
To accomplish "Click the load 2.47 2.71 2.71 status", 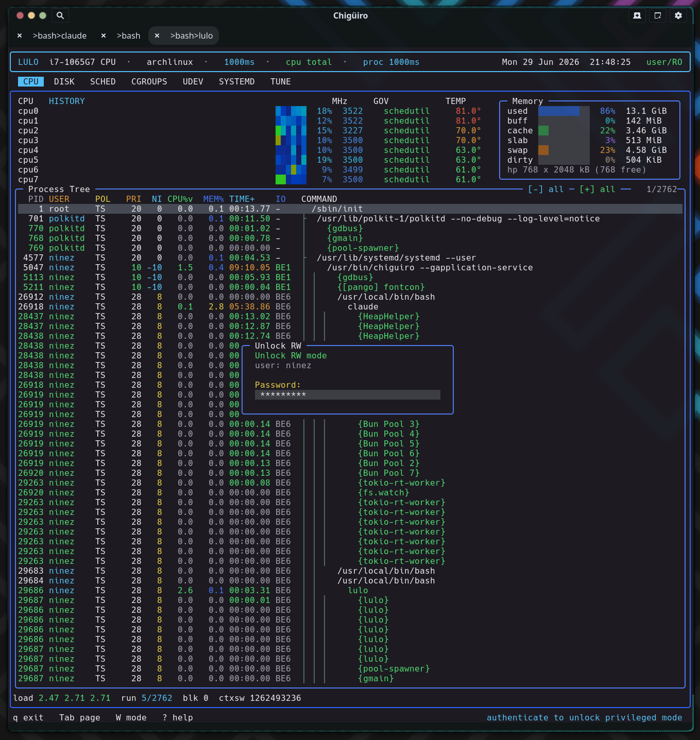I will (x=62, y=698).
